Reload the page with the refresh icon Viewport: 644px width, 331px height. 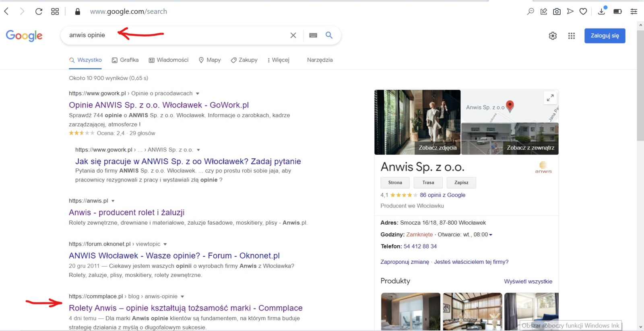tap(39, 12)
